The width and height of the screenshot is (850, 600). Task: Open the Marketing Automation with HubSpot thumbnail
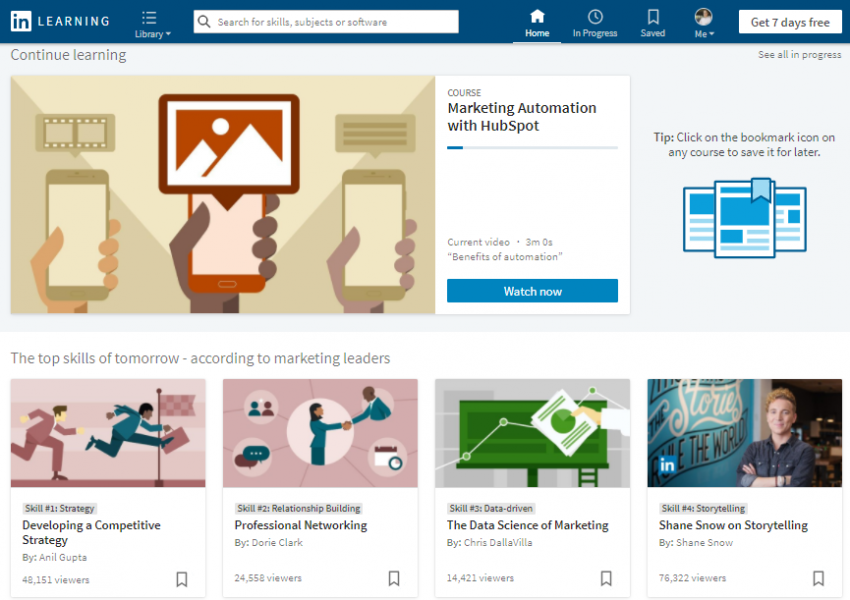pos(223,195)
